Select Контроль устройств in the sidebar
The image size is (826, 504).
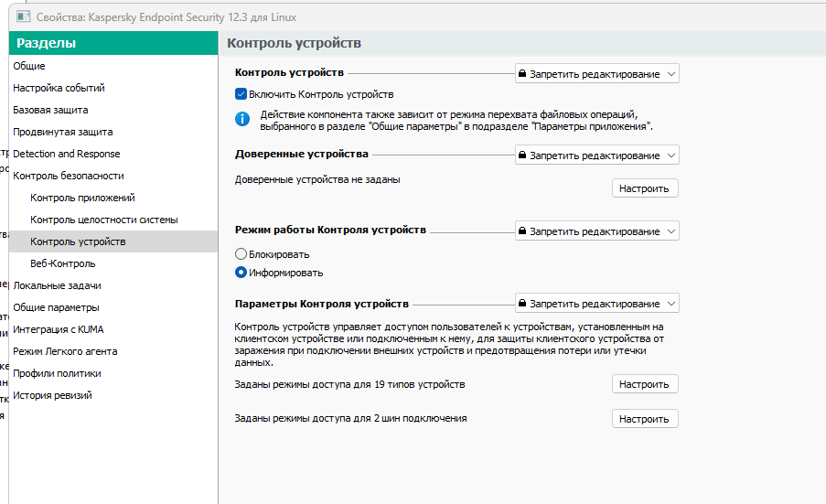tap(113, 241)
